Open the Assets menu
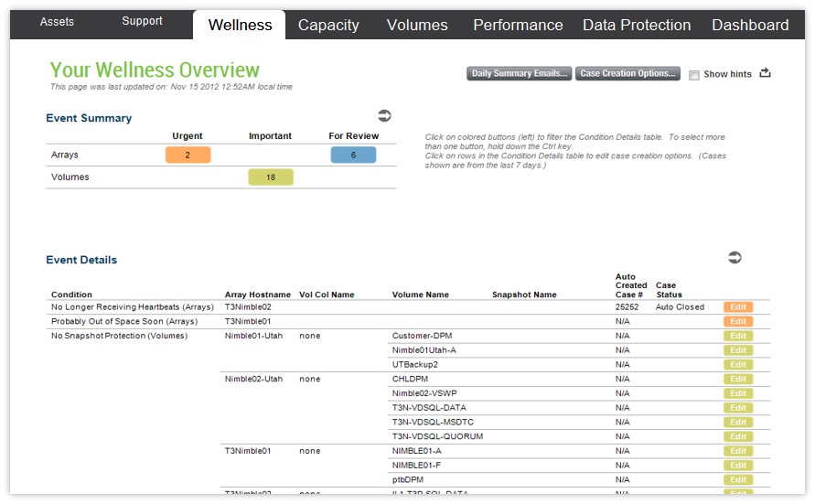 (57, 21)
